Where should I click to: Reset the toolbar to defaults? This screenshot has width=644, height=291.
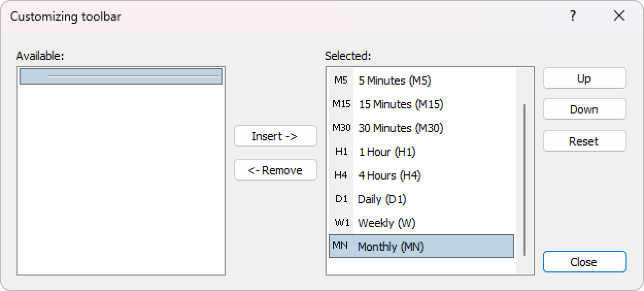(x=585, y=141)
